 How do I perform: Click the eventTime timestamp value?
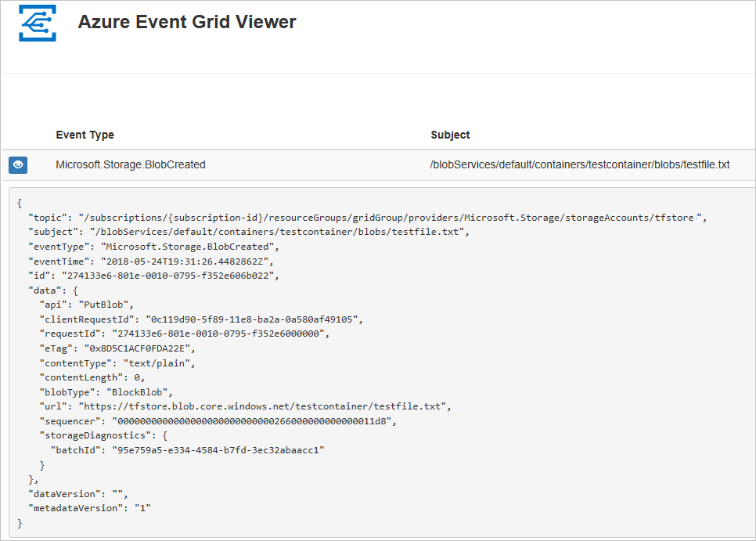[x=189, y=261]
